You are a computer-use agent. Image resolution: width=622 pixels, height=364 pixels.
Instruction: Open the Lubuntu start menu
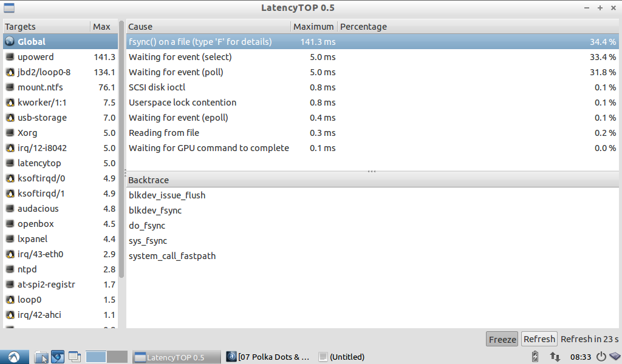point(15,357)
